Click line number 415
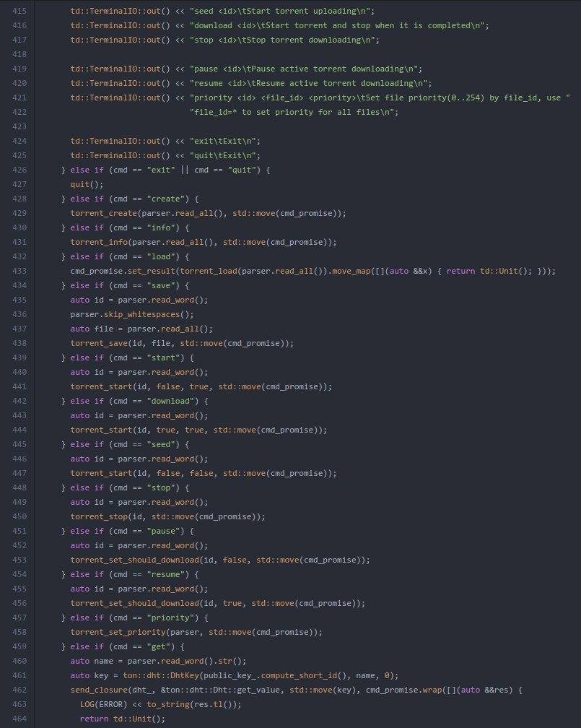The height and width of the screenshot is (728, 581). pos(19,11)
